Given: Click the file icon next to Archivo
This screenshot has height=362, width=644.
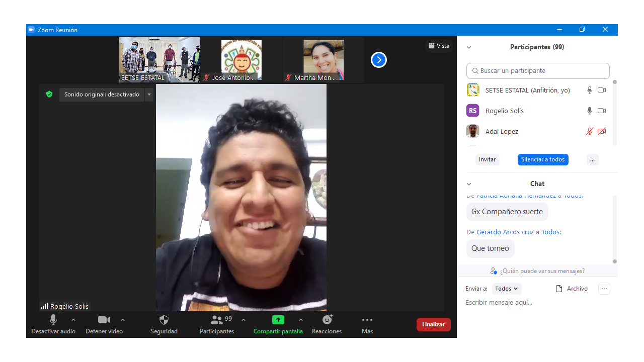Looking at the screenshot, I should click(x=558, y=289).
